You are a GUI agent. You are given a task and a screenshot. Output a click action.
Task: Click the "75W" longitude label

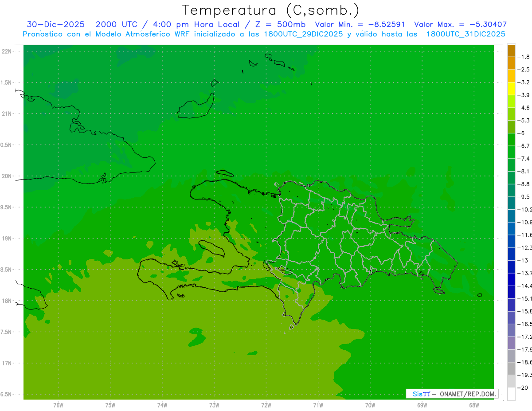(110, 405)
